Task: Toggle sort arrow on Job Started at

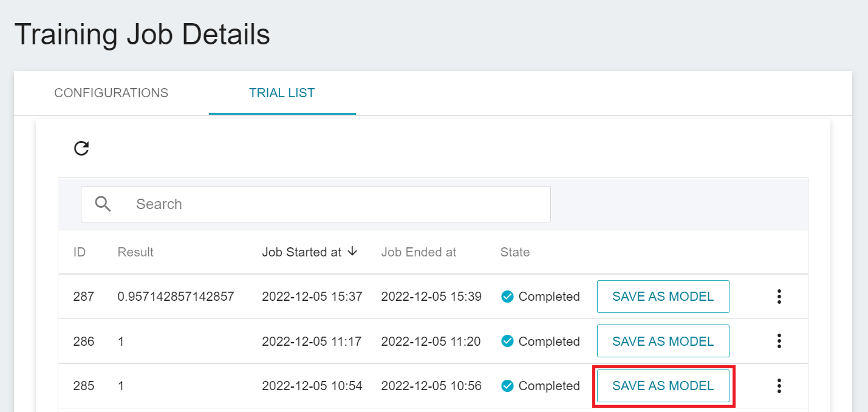Action: click(352, 252)
